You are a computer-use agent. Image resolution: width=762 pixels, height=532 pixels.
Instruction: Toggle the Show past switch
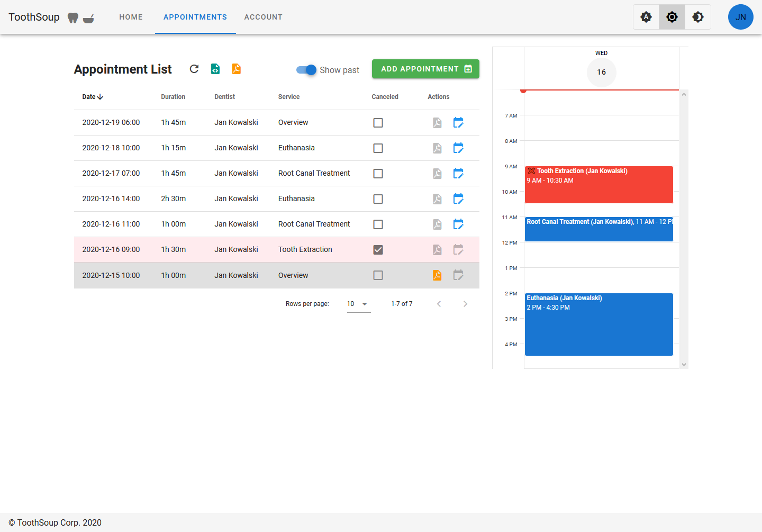point(306,70)
